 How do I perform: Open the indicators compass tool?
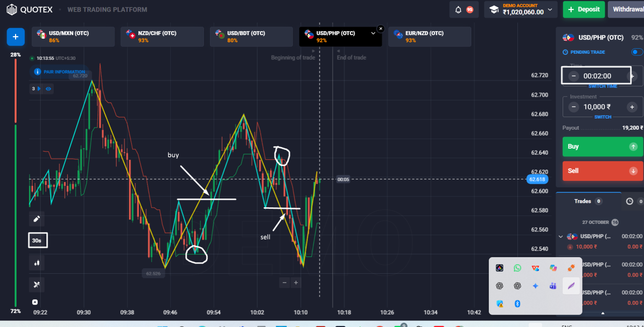tap(37, 284)
